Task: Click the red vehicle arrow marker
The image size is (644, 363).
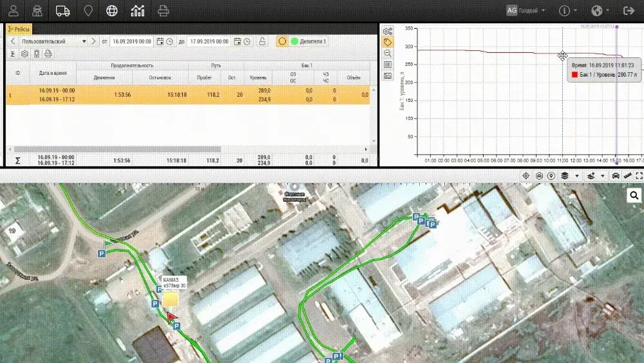Action: pos(171,317)
